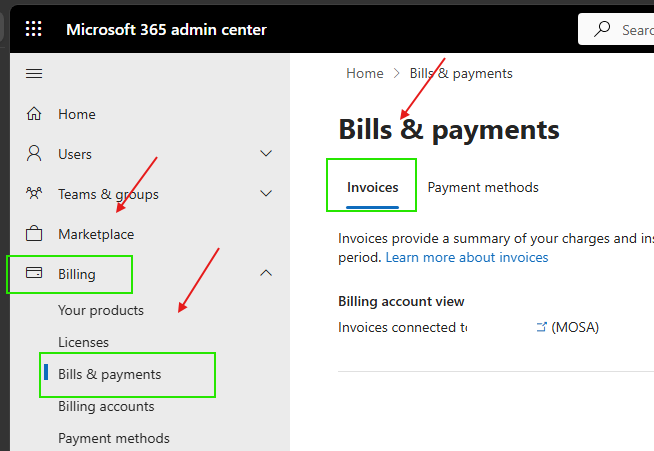Open Payment methods in the sidebar
The image size is (654, 451).
point(114,438)
